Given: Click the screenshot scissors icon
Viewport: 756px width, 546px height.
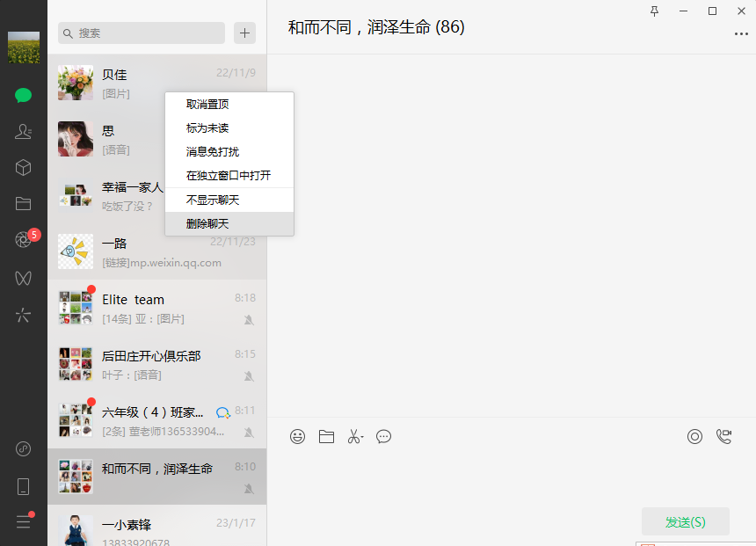Looking at the screenshot, I should 355,436.
